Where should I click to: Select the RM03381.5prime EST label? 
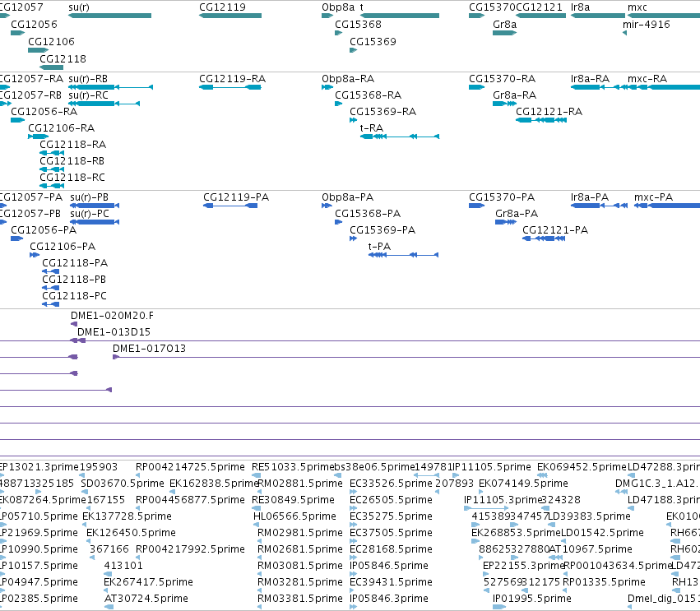point(300,599)
